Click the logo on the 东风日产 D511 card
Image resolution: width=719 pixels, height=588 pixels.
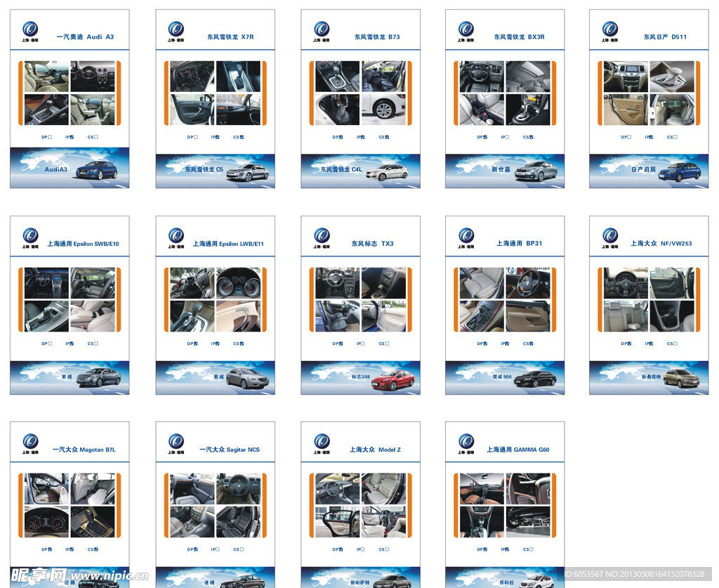coord(610,32)
